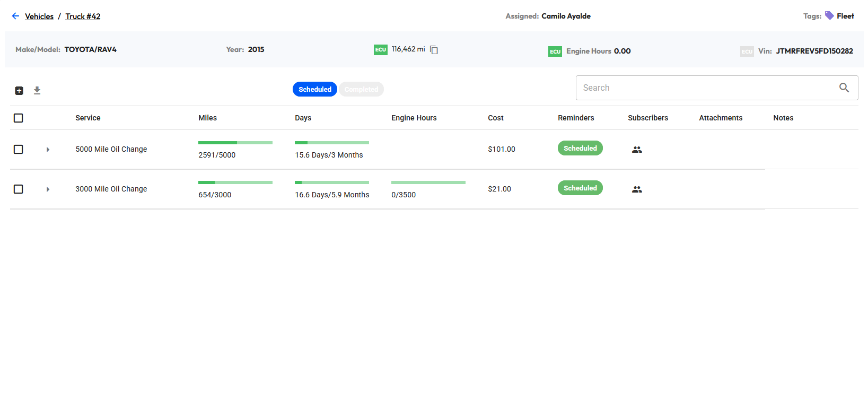
Task: Click the 16.6 Days/5.9 Months progress bar
Action: coord(332,182)
